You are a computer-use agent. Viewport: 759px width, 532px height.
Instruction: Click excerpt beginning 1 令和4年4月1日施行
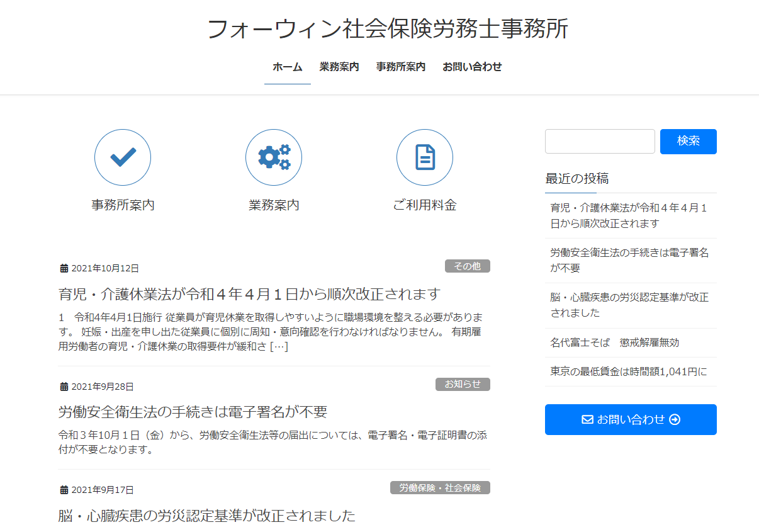coord(271,331)
